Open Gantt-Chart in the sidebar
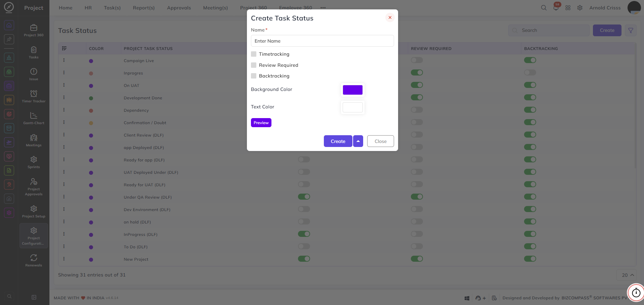644x305 pixels. [x=34, y=118]
